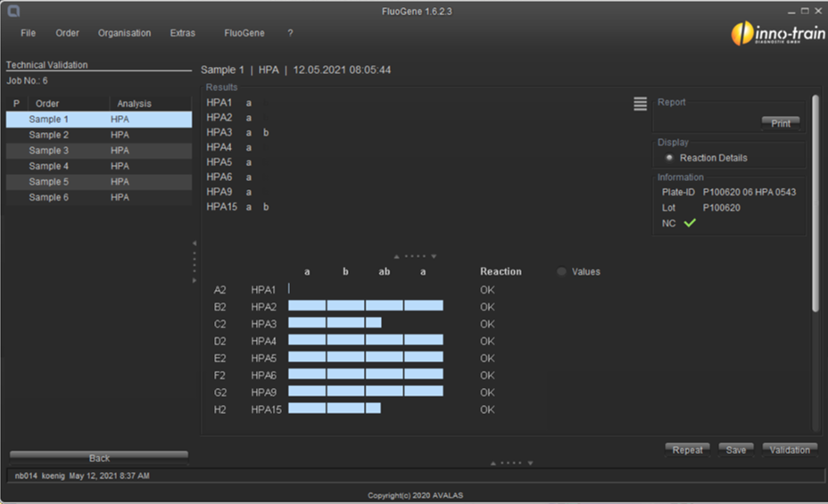Click reaction bar for E2 HPA5
This screenshot has width=828, height=504.
tap(366, 357)
